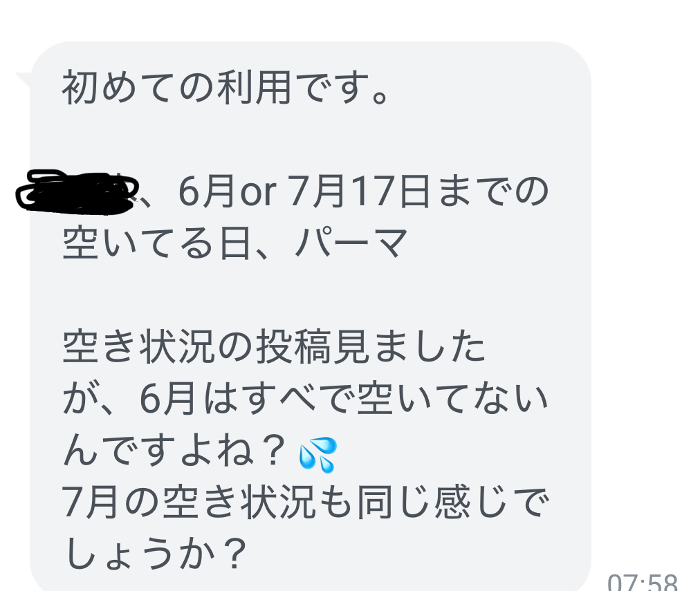Viewport: 700px width, 591px height.
Task: Click the blank gap above 空き状況の投稿
Action: (x=311, y=295)
